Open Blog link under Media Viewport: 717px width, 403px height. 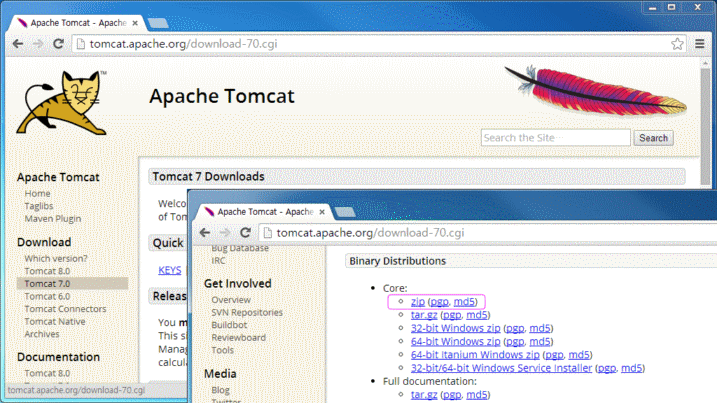(220, 390)
